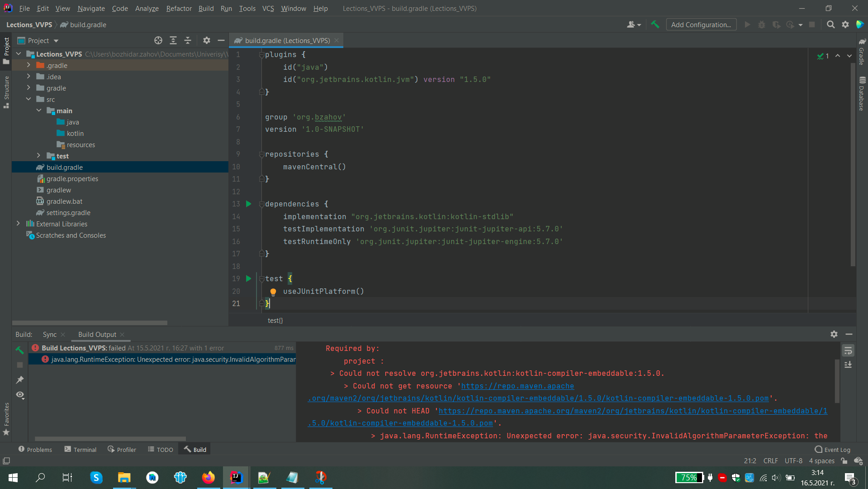
Task: Switch to the Sync tab
Action: [x=50, y=335]
